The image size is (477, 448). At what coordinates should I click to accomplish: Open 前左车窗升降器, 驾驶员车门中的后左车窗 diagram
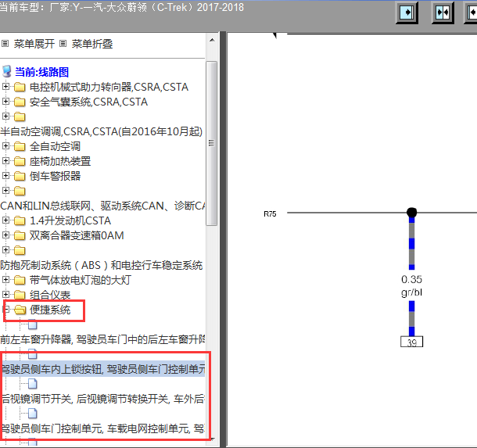pyautogui.click(x=102, y=339)
